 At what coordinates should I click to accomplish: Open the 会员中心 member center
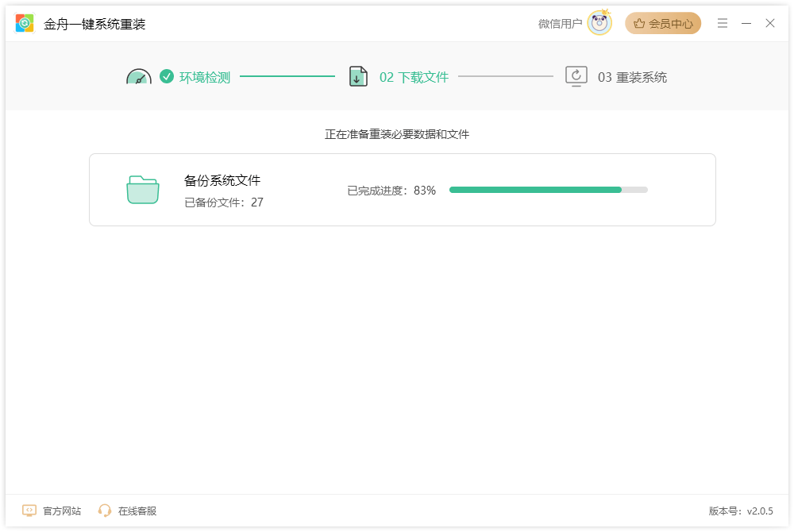click(663, 23)
